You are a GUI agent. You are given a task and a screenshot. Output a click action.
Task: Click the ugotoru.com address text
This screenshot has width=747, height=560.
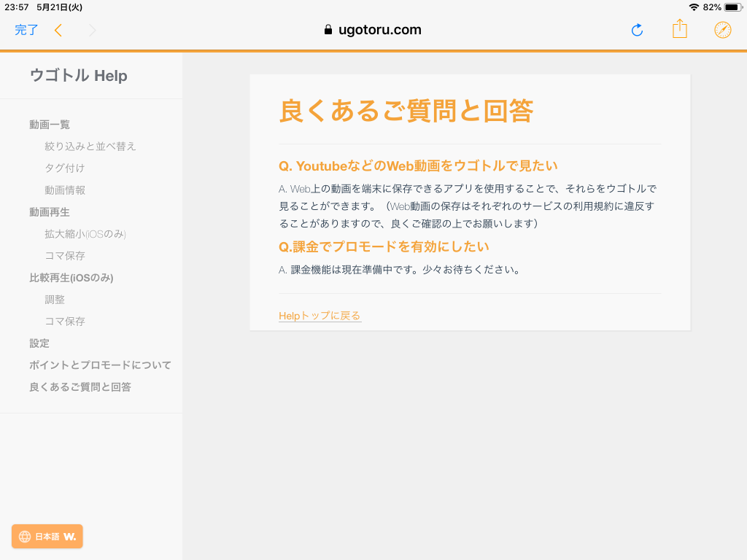[x=379, y=29]
